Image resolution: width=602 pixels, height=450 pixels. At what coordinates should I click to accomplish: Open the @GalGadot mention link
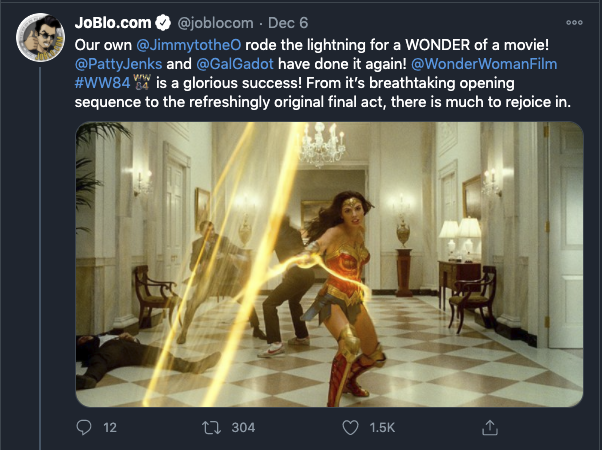[235, 64]
